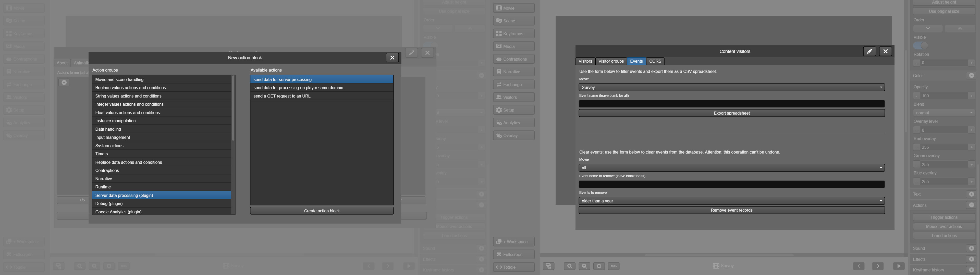Select send a GET request to an URL
Screen dimensions: 980x275
coord(282,96)
